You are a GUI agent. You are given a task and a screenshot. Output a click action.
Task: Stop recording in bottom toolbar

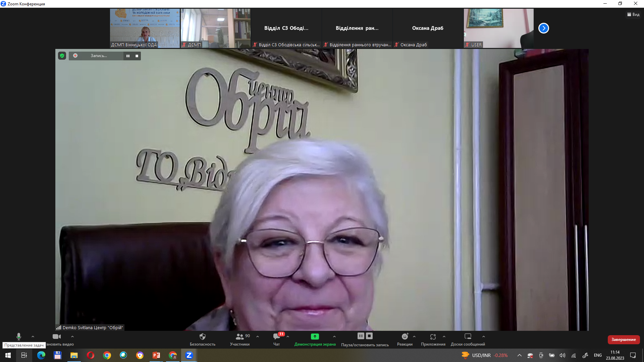click(369, 336)
